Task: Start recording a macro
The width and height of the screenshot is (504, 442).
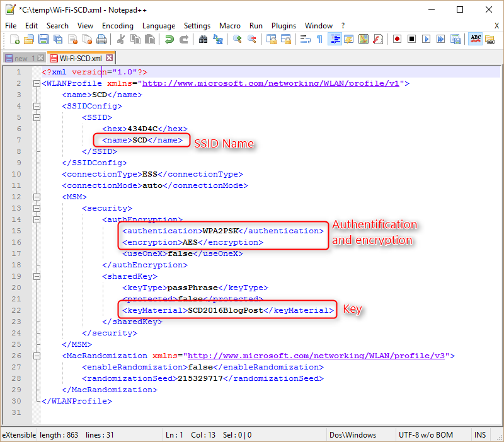Action: pyautogui.click(x=397, y=38)
